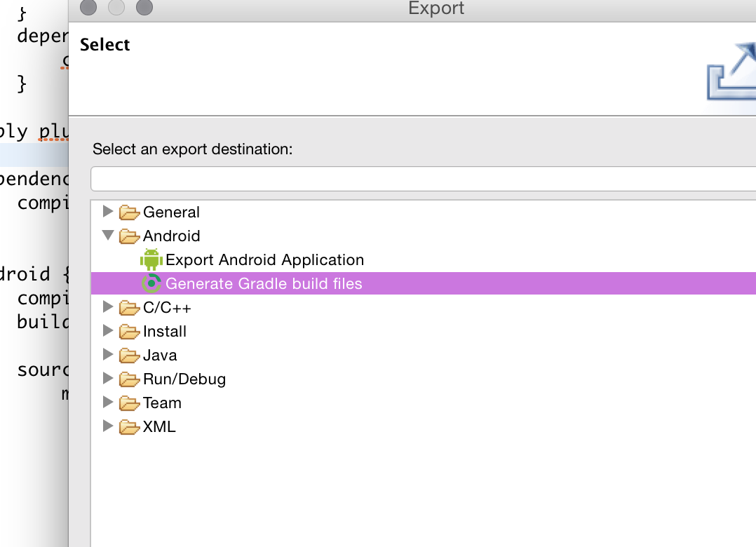Screen dimensions: 756x547
Task: Close the Export dialog window
Action: click(88, 7)
